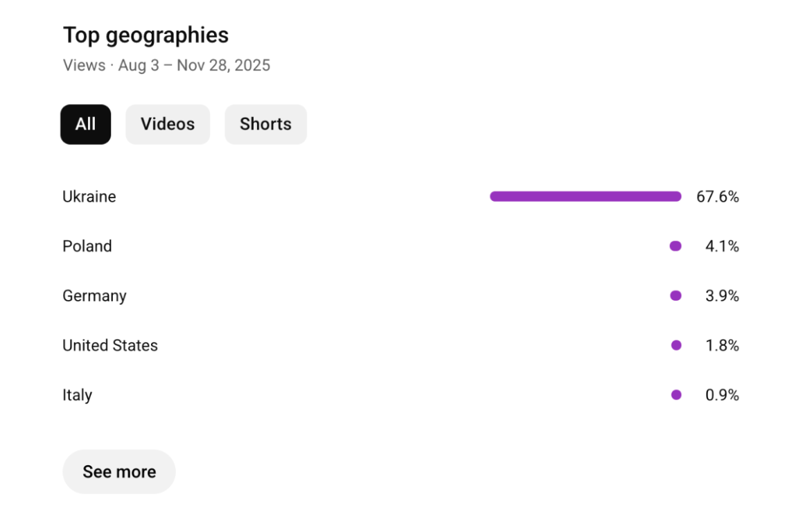Click the Poland country label
This screenshot has height=506, width=812.
coord(87,245)
